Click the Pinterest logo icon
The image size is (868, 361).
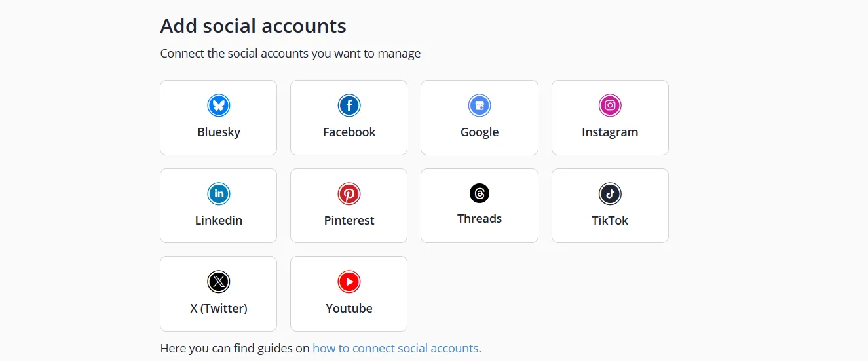click(349, 194)
